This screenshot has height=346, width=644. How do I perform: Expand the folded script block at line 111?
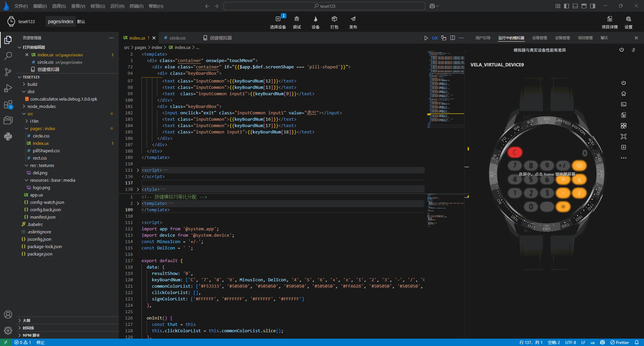tap(138, 170)
